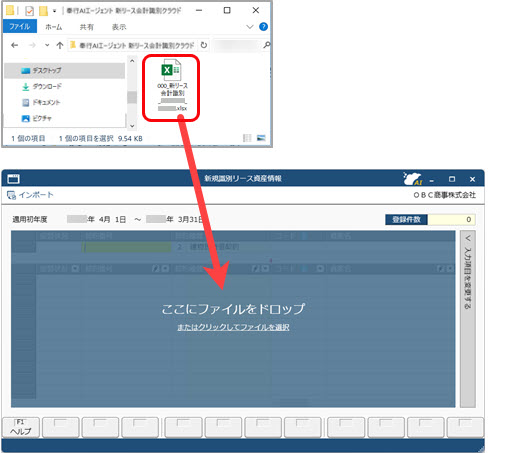Click the Explorer help question mark icon
This screenshot has width=531, height=453.
(263, 27)
